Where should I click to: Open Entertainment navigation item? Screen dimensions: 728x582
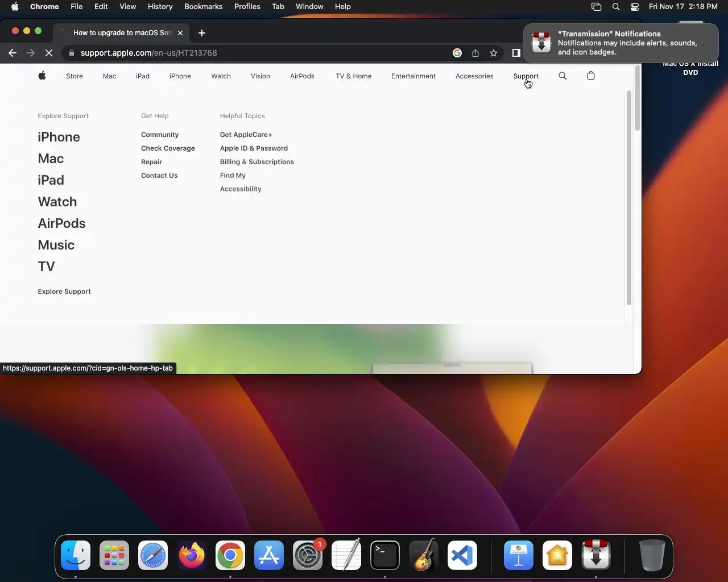413,76
